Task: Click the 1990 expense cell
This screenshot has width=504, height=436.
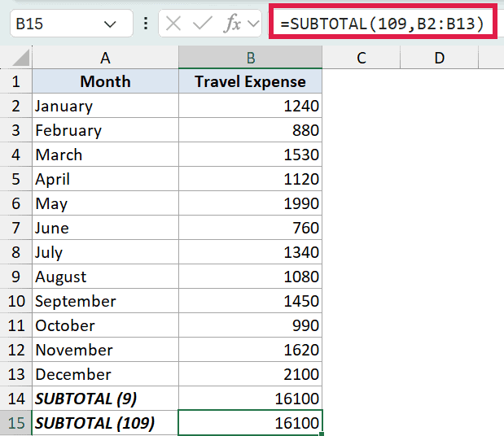Action: pyautogui.click(x=251, y=203)
